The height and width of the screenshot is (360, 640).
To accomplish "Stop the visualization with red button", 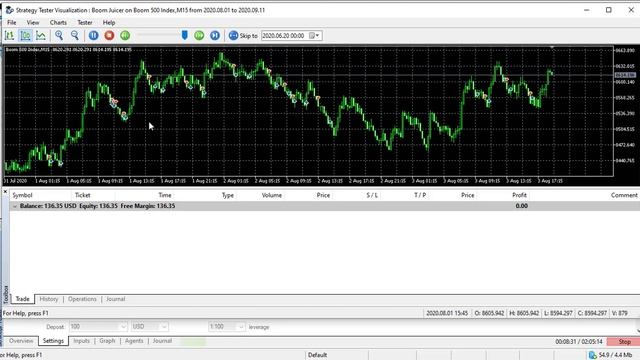I will tap(109, 36).
